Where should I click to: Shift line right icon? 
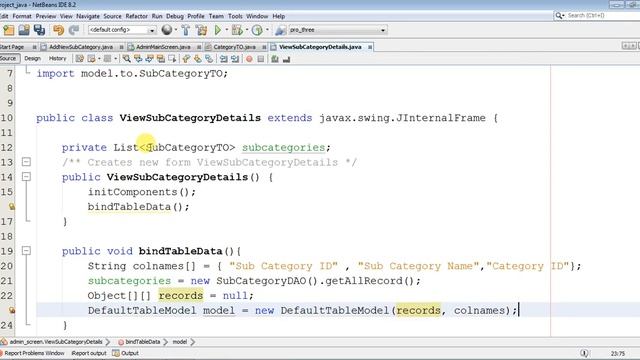coord(235,59)
